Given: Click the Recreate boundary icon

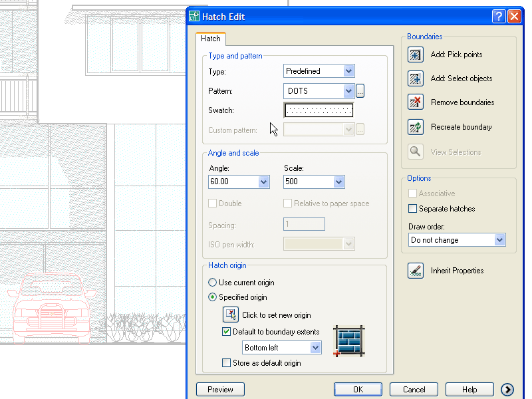Looking at the screenshot, I should (x=415, y=126).
